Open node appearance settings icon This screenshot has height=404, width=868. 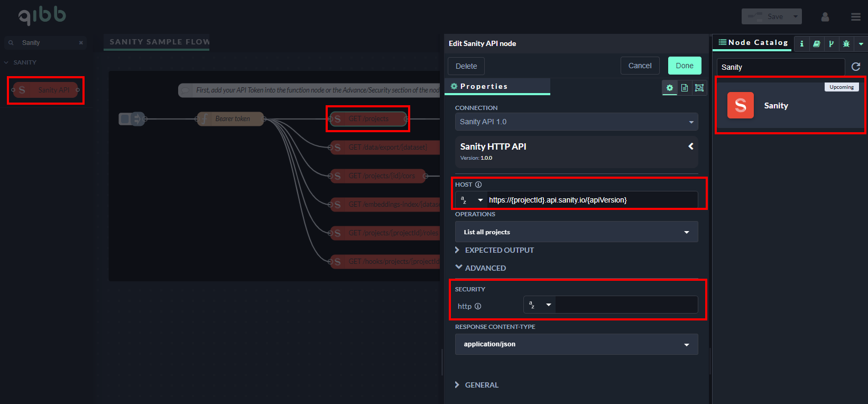[699, 88]
